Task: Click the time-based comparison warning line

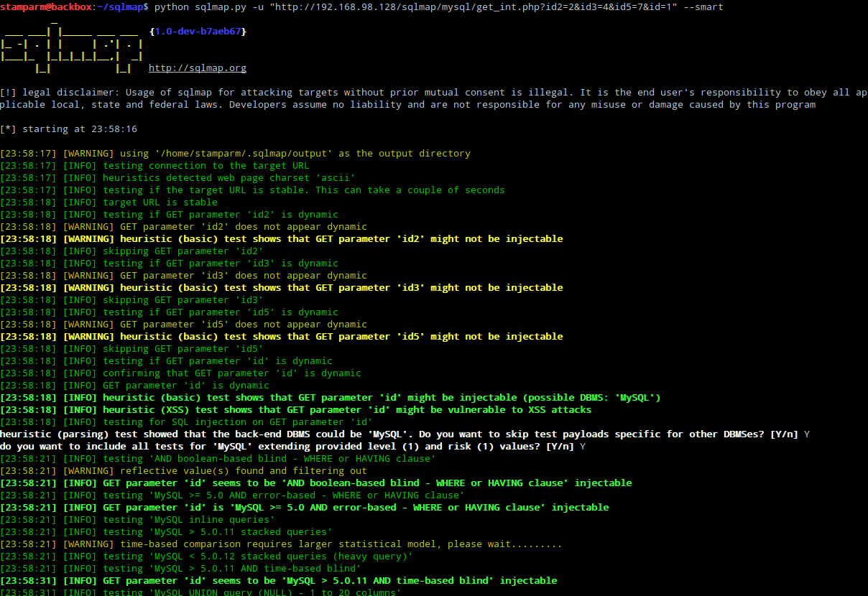Action: [281, 544]
